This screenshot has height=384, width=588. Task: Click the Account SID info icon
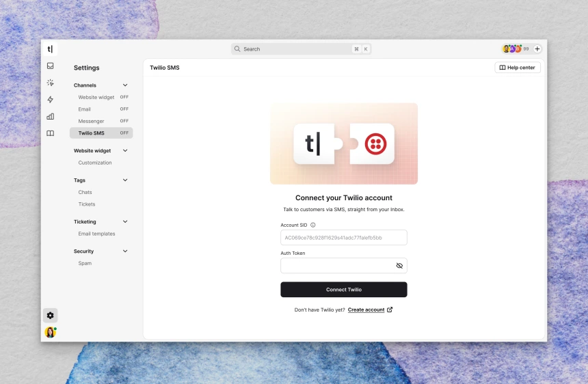tap(312, 225)
